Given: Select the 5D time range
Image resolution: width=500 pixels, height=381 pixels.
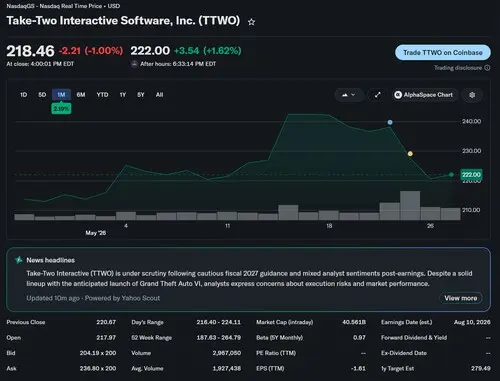Looking at the screenshot, I should point(42,95).
